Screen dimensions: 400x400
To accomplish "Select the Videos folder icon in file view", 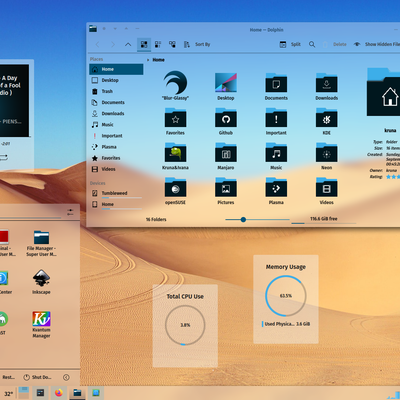I will coord(327,187).
